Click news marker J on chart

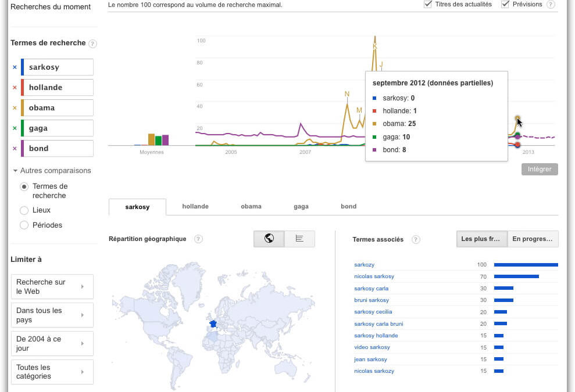coord(381,65)
